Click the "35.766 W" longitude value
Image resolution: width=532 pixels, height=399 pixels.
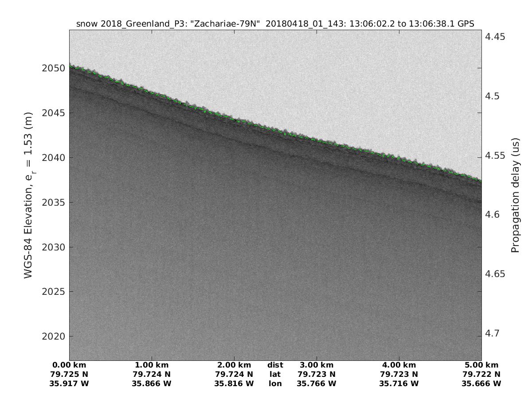[x=317, y=384]
